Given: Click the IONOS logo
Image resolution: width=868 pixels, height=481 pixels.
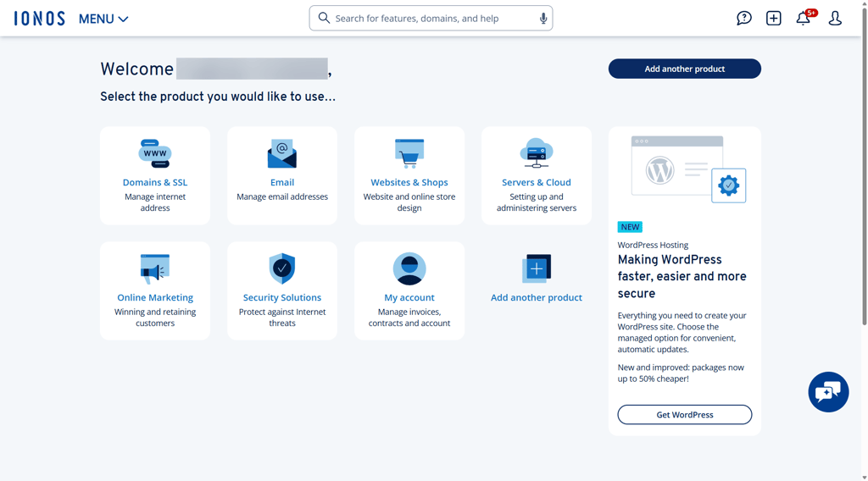Looking at the screenshot, I should pos(39,19).
